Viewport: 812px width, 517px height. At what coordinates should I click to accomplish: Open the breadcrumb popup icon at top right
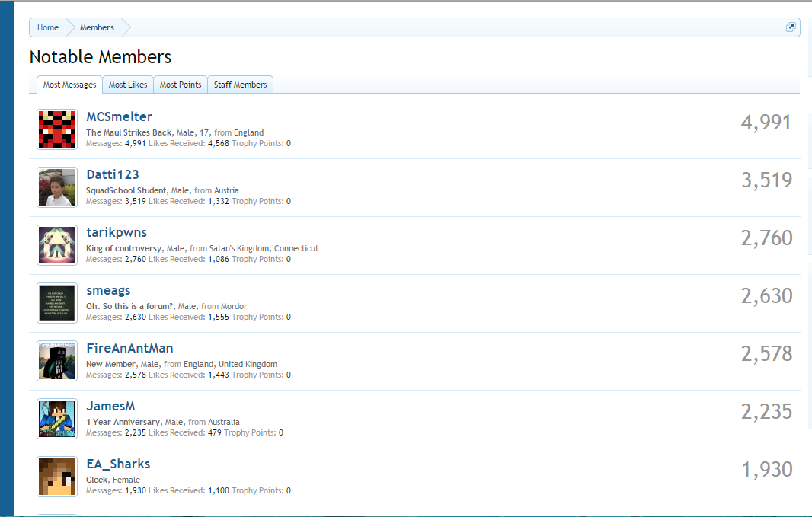click(x=790, y=27)
